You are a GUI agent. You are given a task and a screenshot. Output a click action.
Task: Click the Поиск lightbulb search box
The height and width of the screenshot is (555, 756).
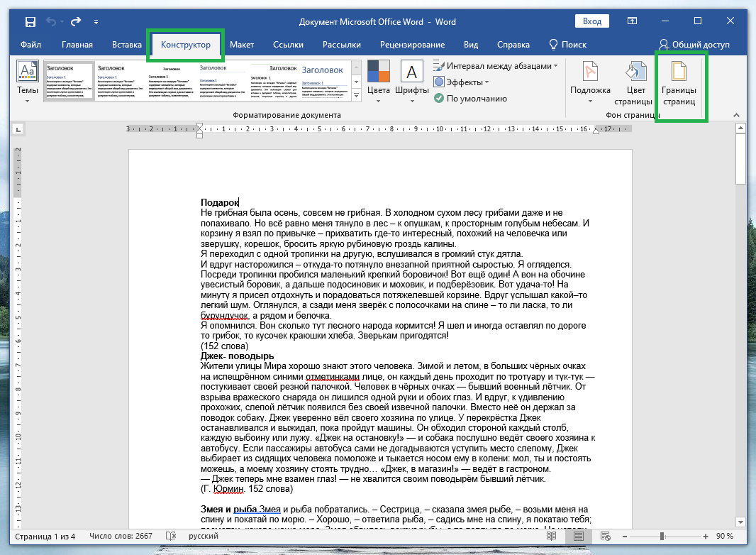[x=568, y=45]
